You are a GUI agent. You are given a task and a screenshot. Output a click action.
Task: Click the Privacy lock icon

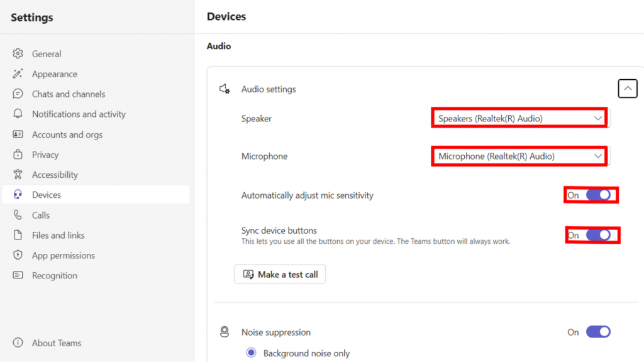pos(18,155)
